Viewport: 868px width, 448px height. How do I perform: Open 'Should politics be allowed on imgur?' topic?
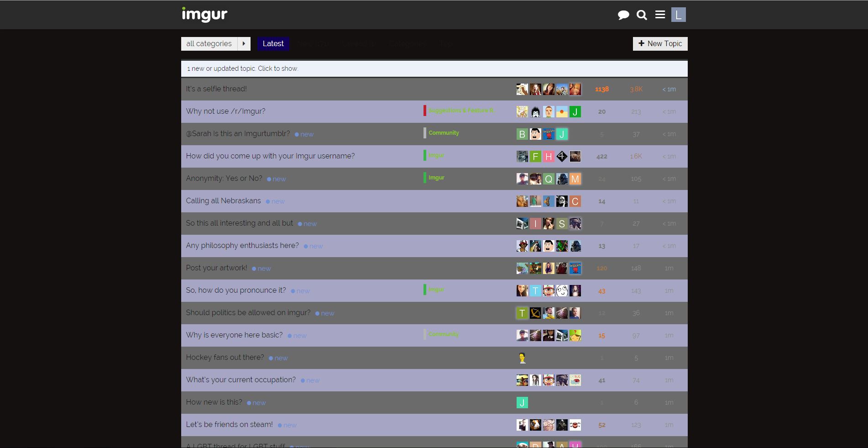pyautogui.click(x=248, y=312)
